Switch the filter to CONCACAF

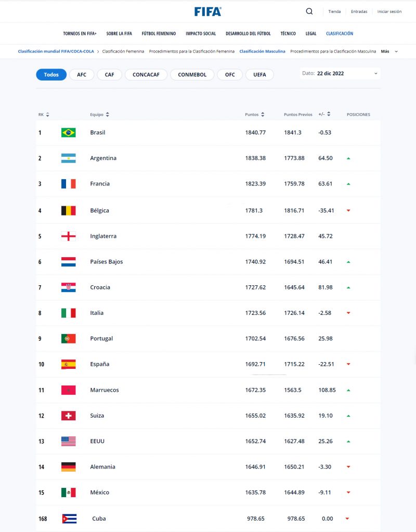pyautogui.click(x=146, y=74)
